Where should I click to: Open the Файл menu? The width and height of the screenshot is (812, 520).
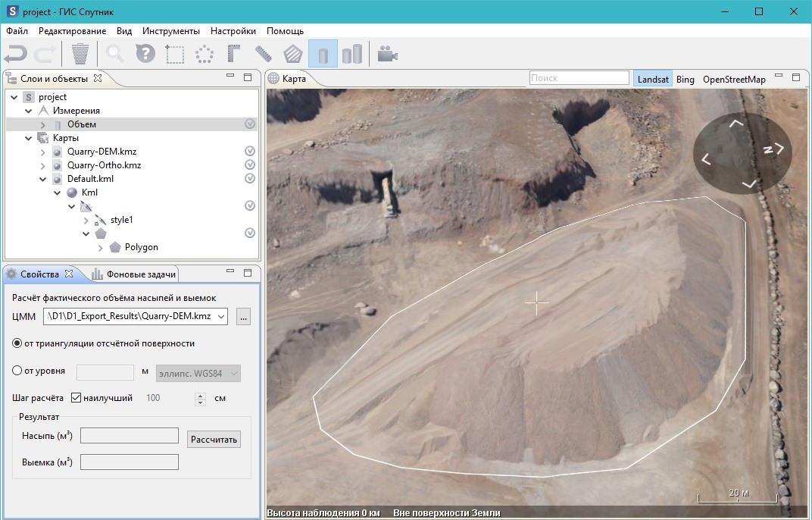[17, 31]
